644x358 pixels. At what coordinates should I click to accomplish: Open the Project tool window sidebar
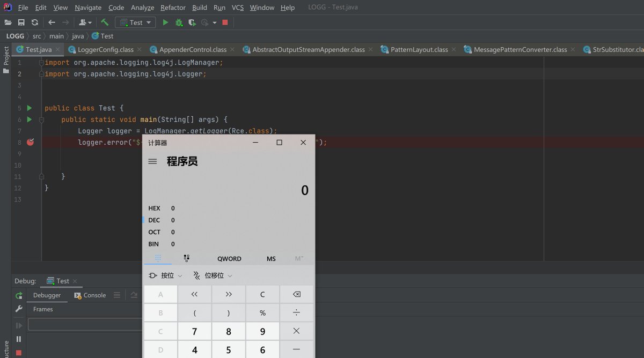point(6,59)
